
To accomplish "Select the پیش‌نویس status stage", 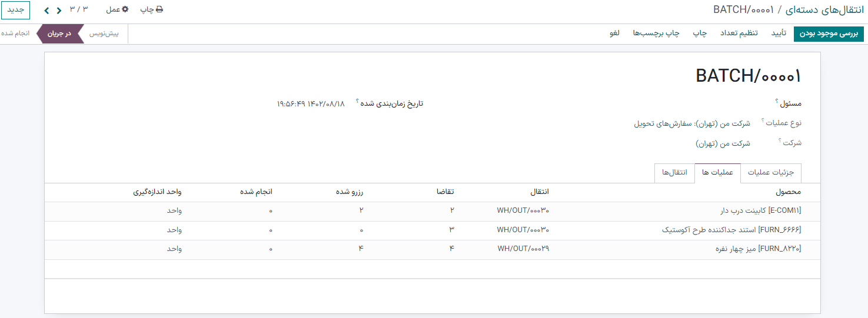I will coord(104,34).
